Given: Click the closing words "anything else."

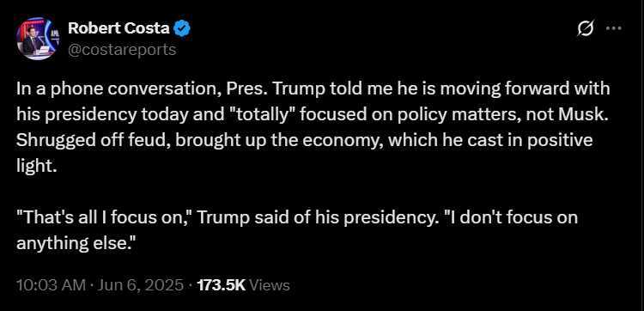Looking at the screenshot, I should click(x=76, y=244).
